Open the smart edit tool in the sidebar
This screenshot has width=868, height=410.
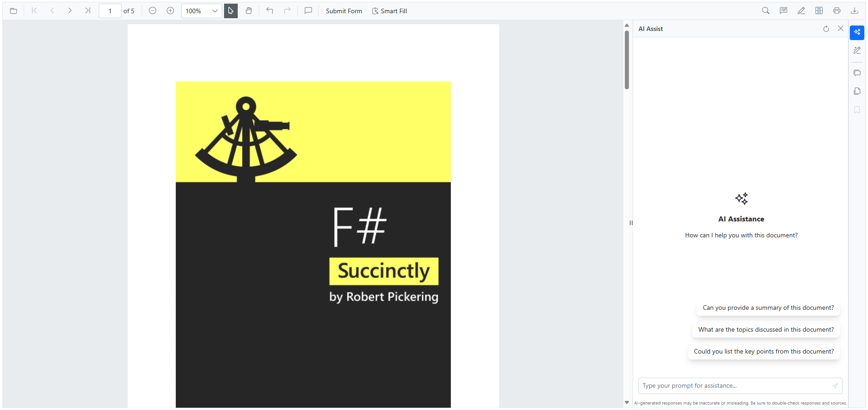(857, 50)
